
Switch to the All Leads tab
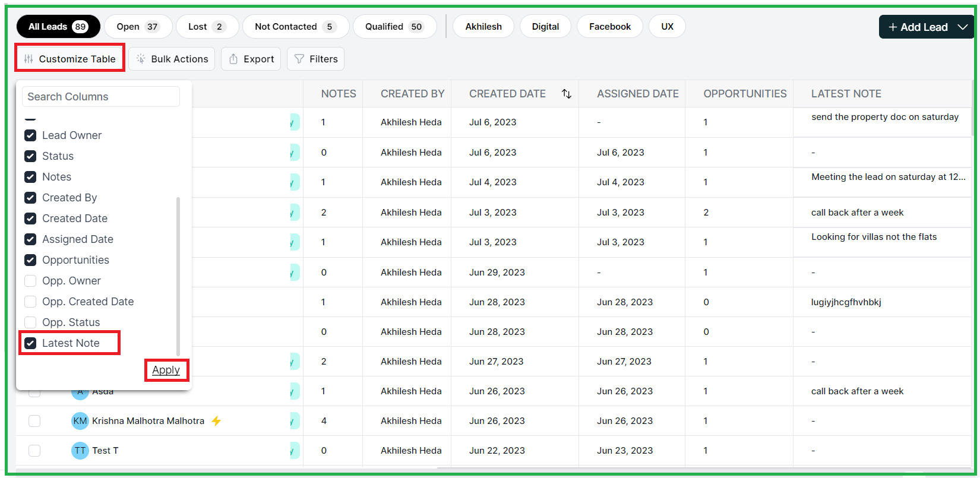tap(58, 27)
